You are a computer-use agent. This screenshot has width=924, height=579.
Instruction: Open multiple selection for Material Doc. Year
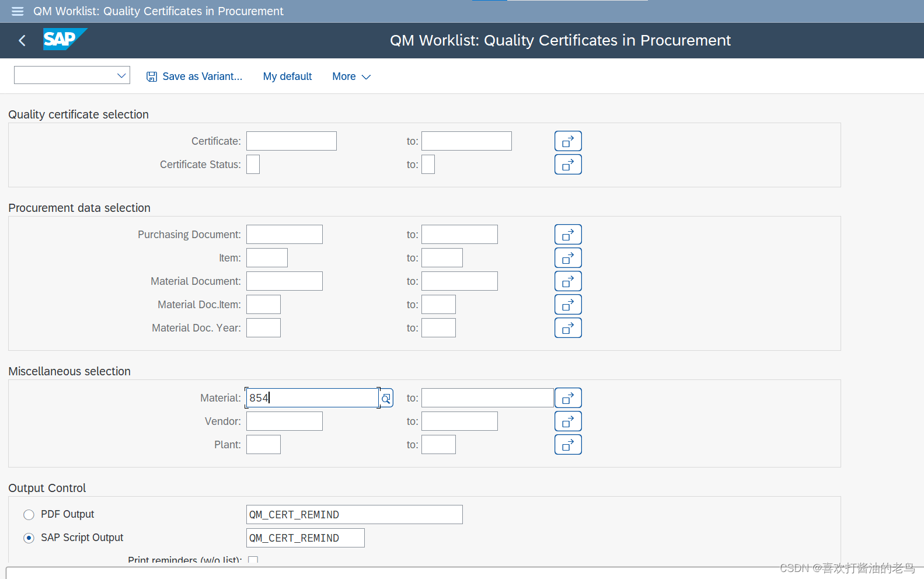click(x=568, y=328)
